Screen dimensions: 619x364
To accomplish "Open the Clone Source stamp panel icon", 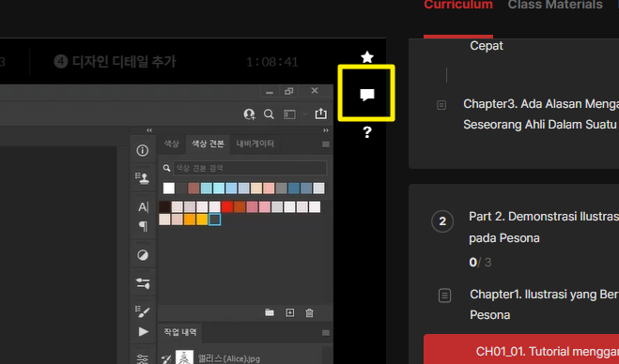I will (143, 178).
